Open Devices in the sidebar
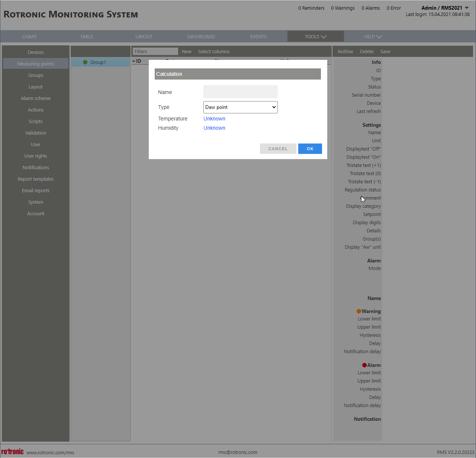 click(36, 52)
